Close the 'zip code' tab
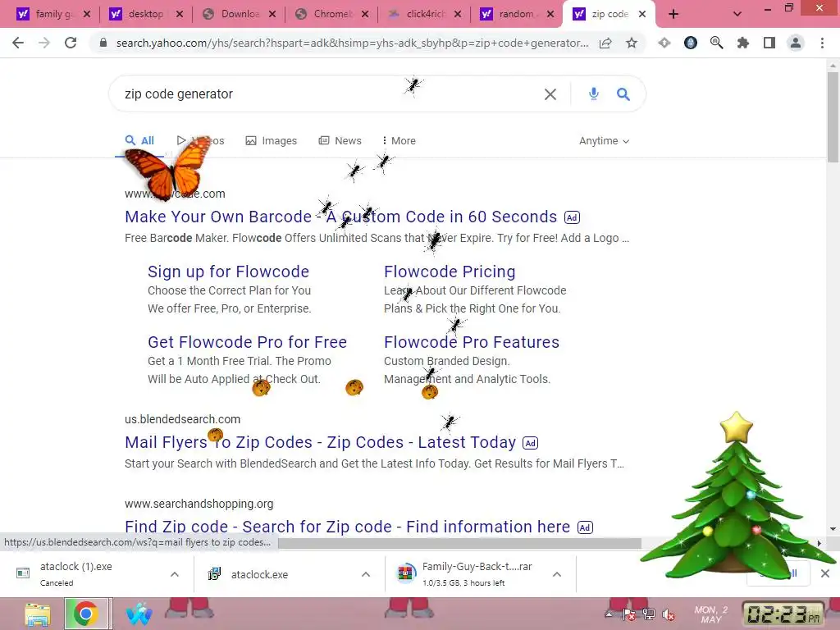Viewport: 840px width, 630px height. tap(642, 15)
